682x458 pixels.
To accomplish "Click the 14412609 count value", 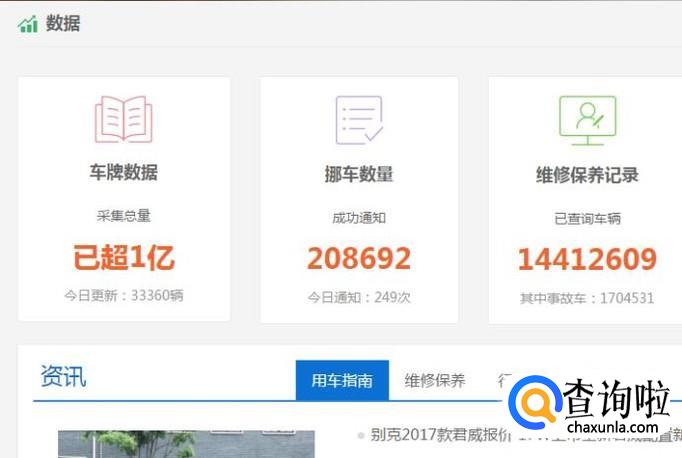I will click(587, 259).
